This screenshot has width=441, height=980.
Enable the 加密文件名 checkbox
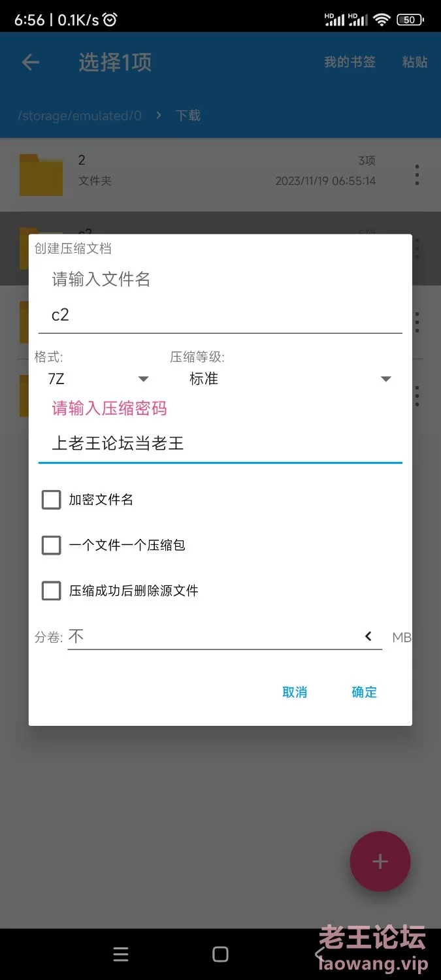[x=51, y=500]
